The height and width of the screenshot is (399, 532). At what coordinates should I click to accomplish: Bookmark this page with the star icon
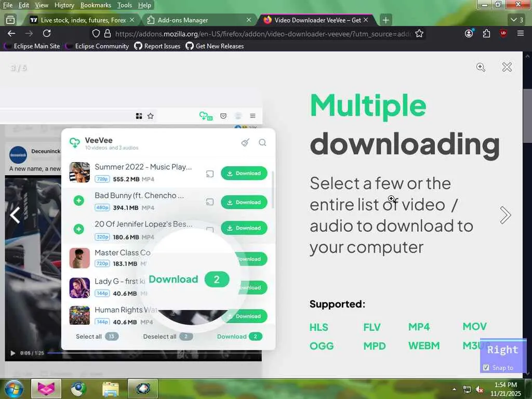point(419,33)
